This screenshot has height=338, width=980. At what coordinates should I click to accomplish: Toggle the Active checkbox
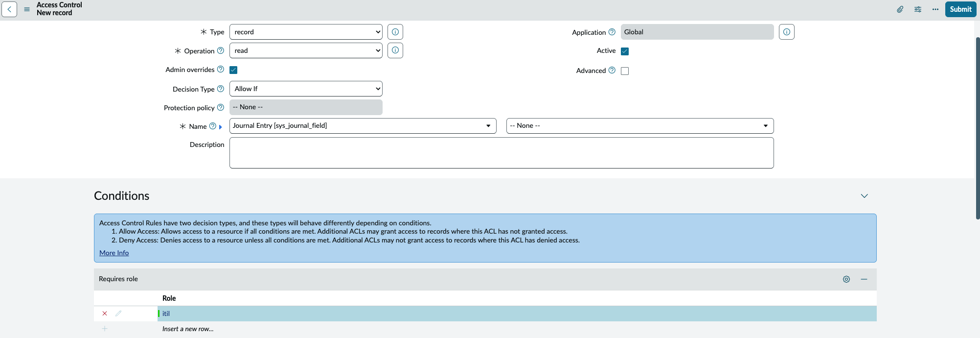coord(625,51)
